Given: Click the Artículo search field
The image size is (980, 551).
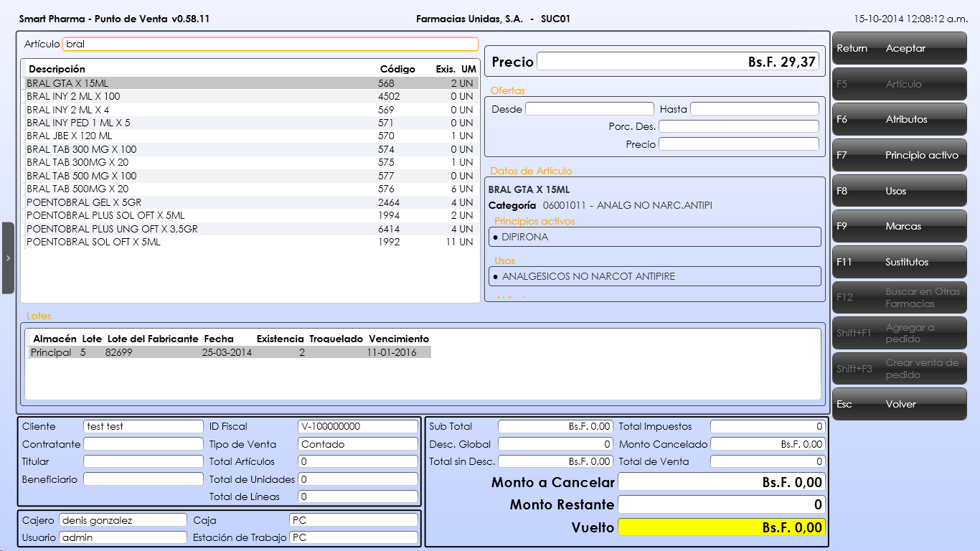Looking at the screenshot, I should pos(270,44).
